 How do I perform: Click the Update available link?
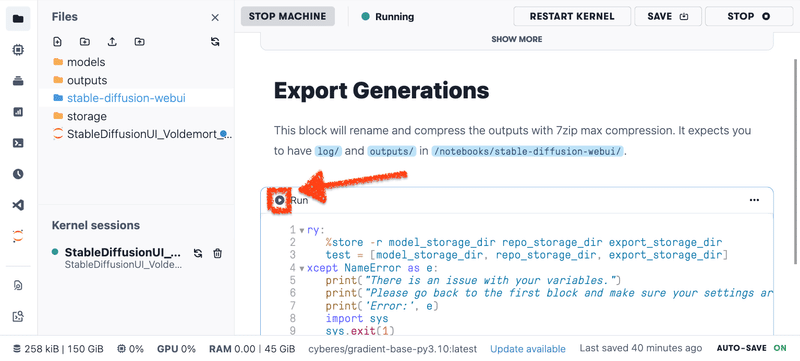point(528,349)
